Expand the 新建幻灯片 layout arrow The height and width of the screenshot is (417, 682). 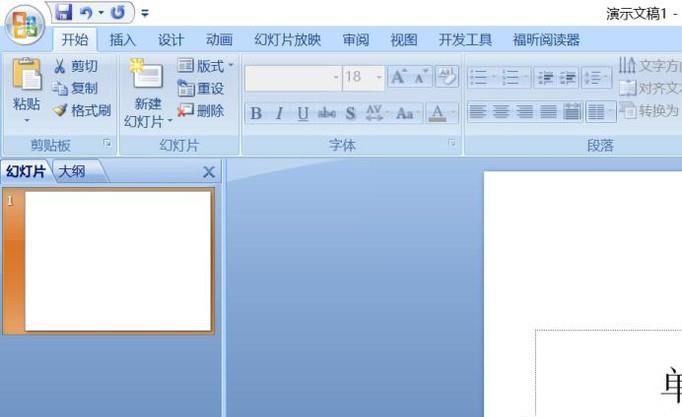pyautogui.click(x=170, y=121)
